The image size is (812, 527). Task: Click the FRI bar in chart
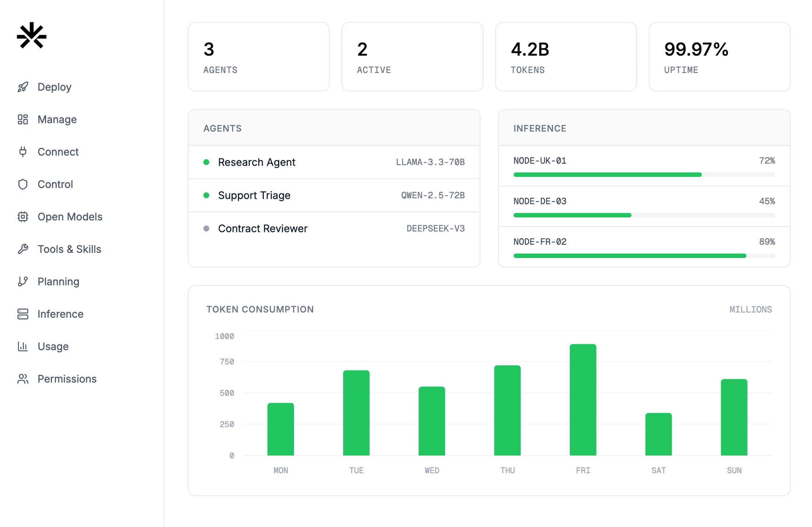pos(583,400)
